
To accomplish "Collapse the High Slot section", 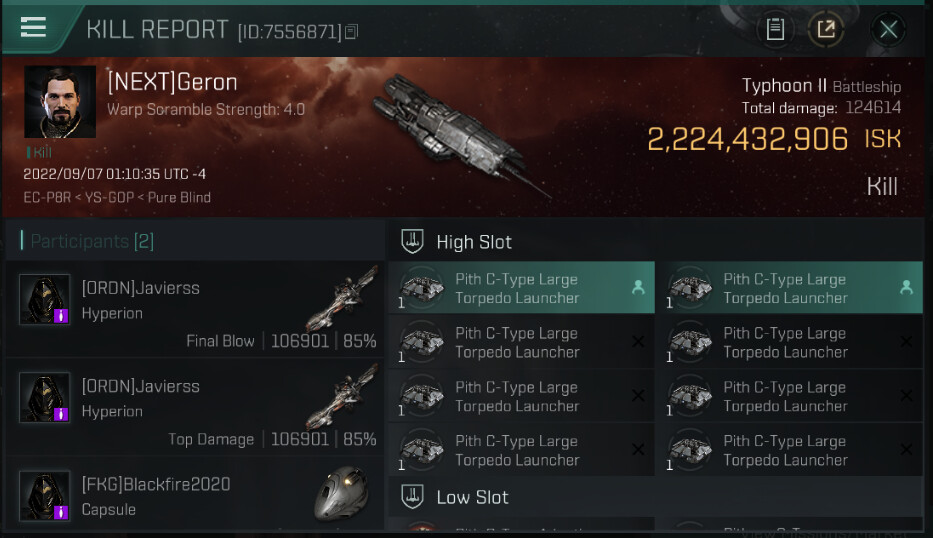I will 474,242.
